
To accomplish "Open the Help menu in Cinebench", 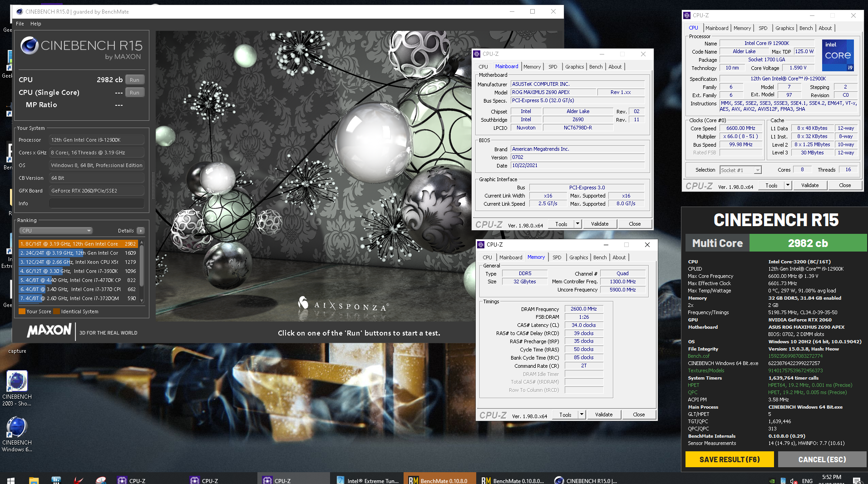I will pos(36,24).
